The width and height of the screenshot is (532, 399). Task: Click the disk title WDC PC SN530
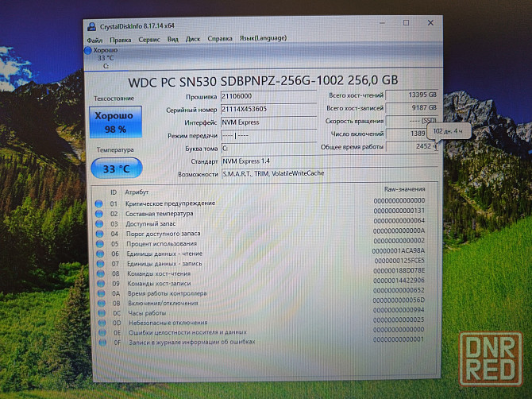[263, 81]
